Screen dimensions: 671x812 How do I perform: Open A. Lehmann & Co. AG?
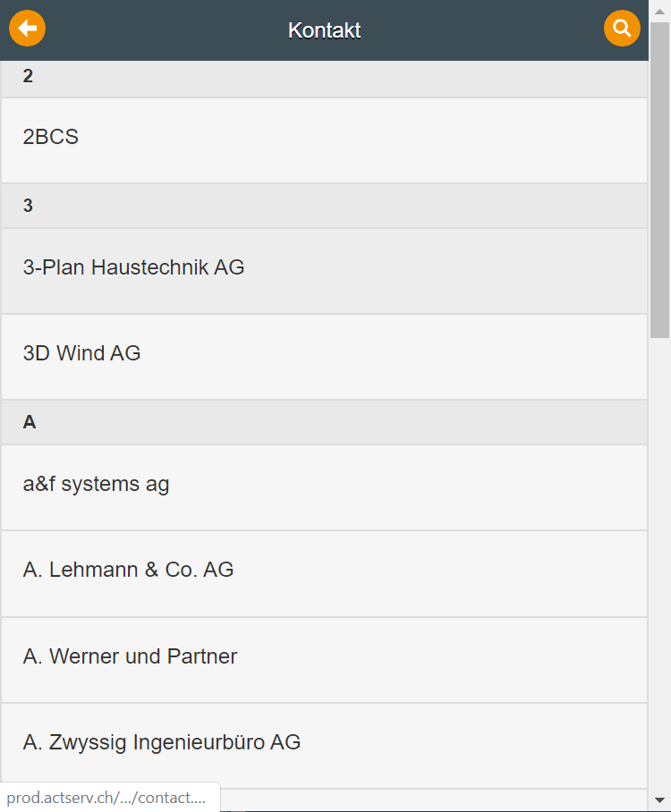(323, 571)
